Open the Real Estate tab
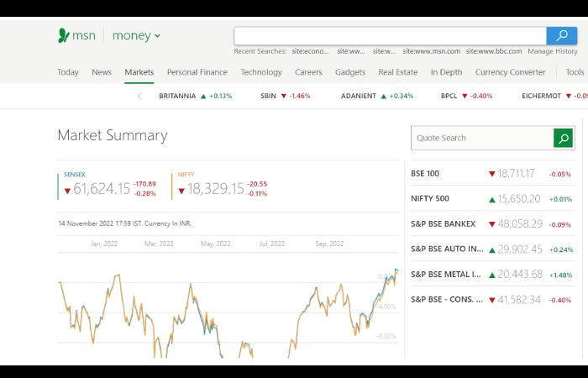 pyautogui.click(x=398, y=72)
